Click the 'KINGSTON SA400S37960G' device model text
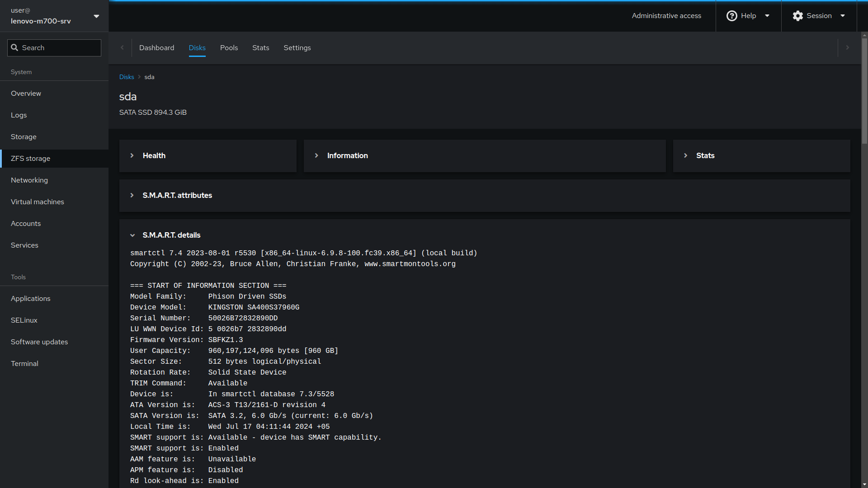 tap(254, 307)
